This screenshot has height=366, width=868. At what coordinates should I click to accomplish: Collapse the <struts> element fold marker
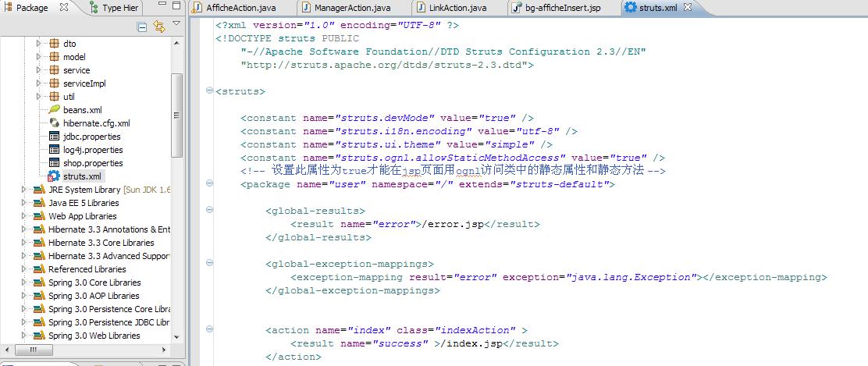209,91
